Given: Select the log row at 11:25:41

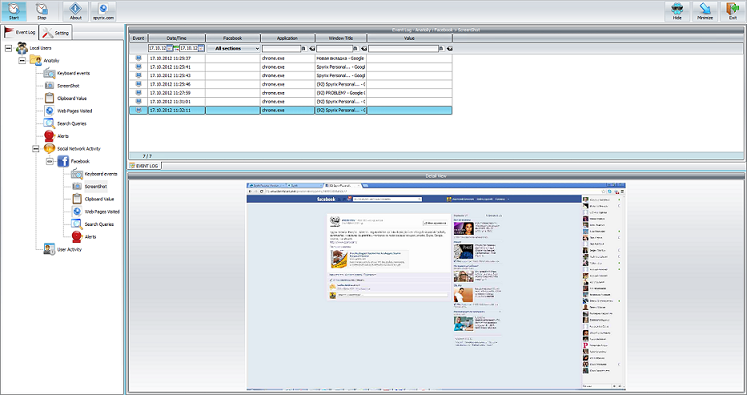Looking at the screenshot, I should click(291, 67).
